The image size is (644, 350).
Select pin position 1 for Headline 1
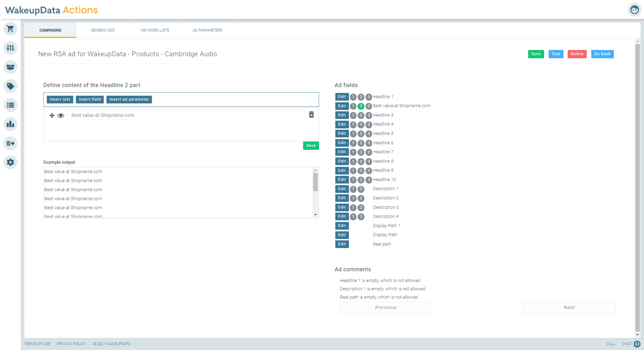point(353,97)
